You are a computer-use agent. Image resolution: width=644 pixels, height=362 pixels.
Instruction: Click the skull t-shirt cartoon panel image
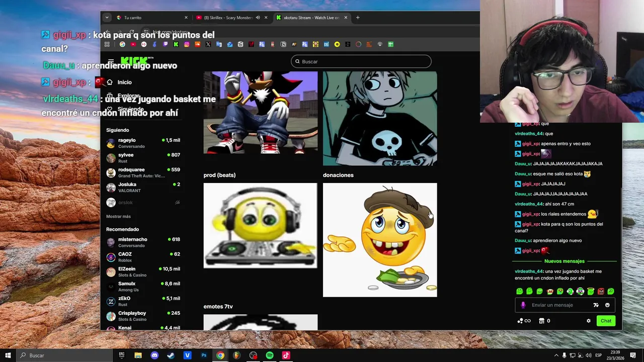[380, 118]
